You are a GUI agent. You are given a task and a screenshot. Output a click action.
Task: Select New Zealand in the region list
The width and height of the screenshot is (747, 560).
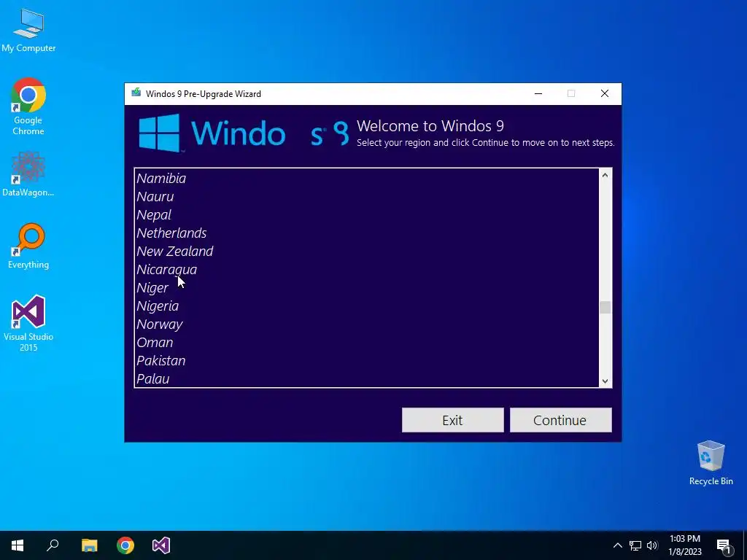point(366,251)
